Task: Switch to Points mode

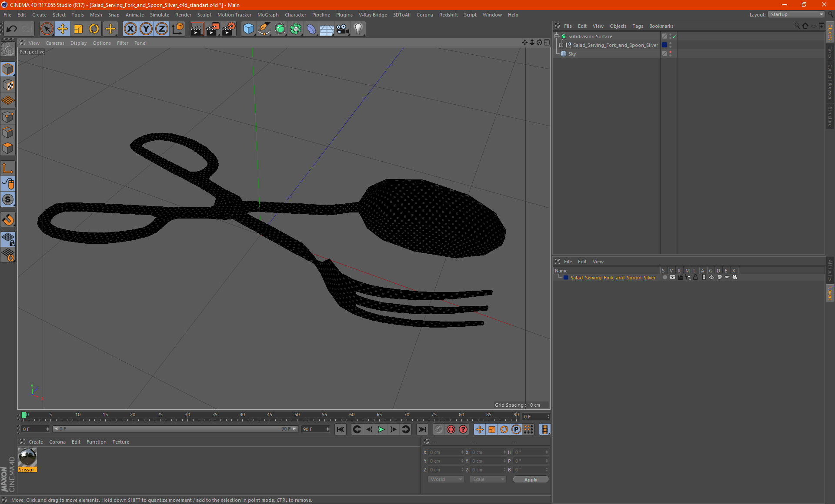Action: pyautogui.click(x=8, y=117)
